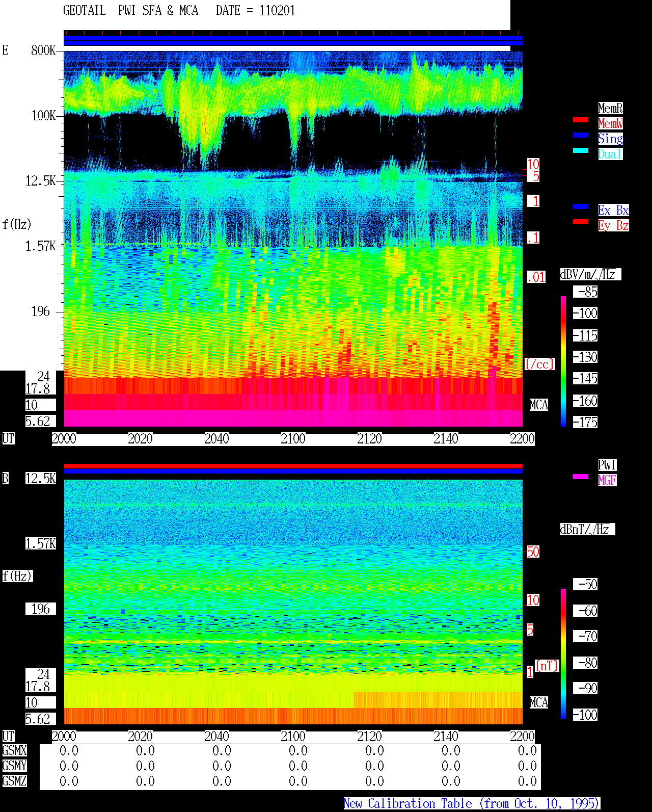652x812 pixels.
Task: Click the red MemW legend swatch
Action: (581, 120)
